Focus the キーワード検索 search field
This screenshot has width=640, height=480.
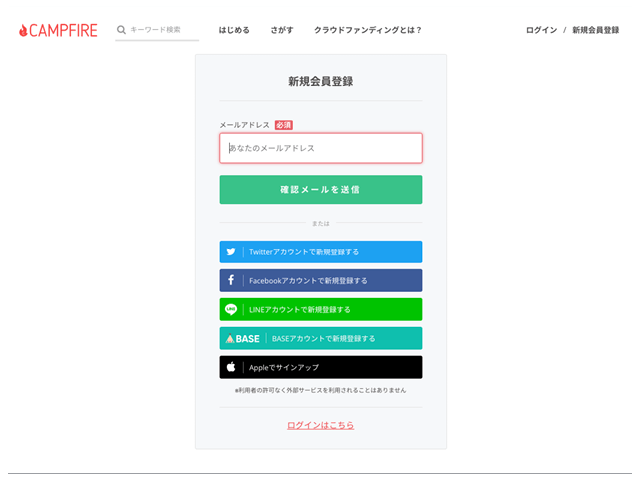157,30
